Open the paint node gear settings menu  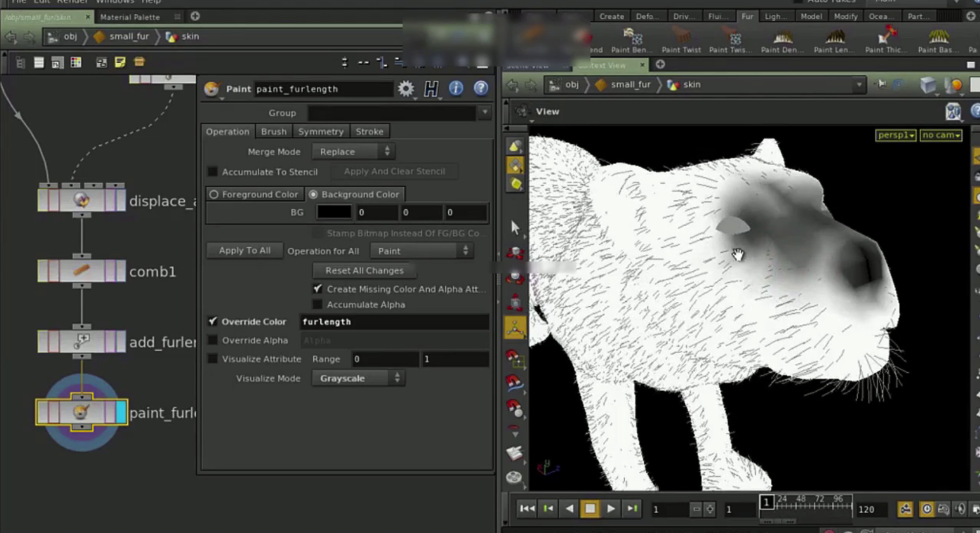pos(405,89)
